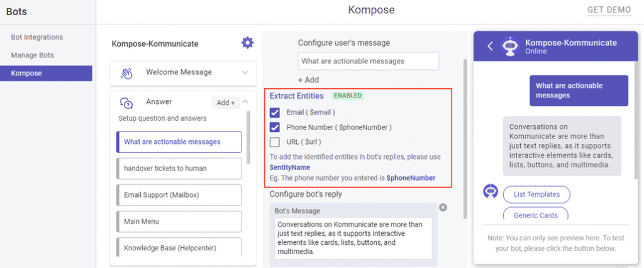This screenshot has height=268, width=644.
Task: Select the 'Knowledge Base (Helpcenter)' item
Action: pos(179,247)
